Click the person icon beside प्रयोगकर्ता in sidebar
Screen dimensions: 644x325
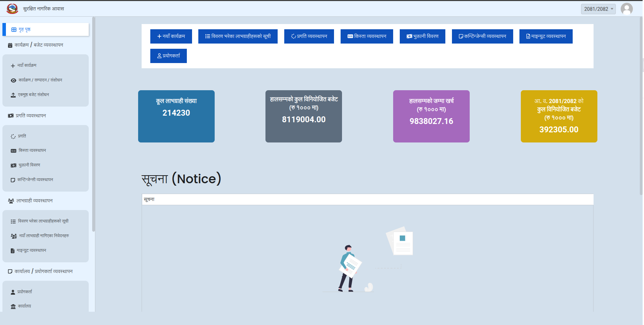click(x=13, y=292)
